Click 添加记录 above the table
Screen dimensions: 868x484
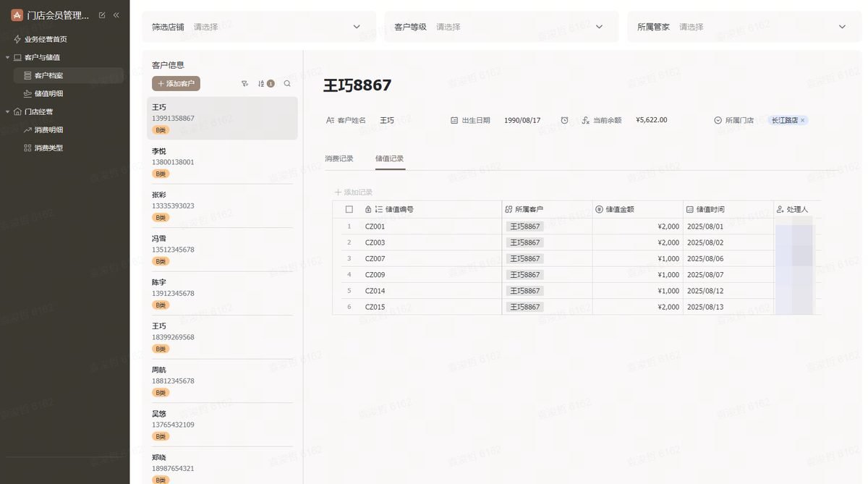[354, 192]
